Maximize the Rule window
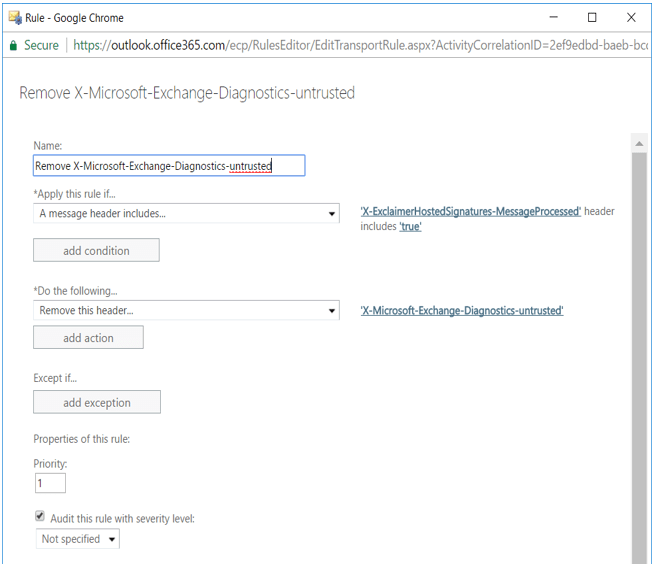This screenshot has width=652, height=564. click(592, 17)
